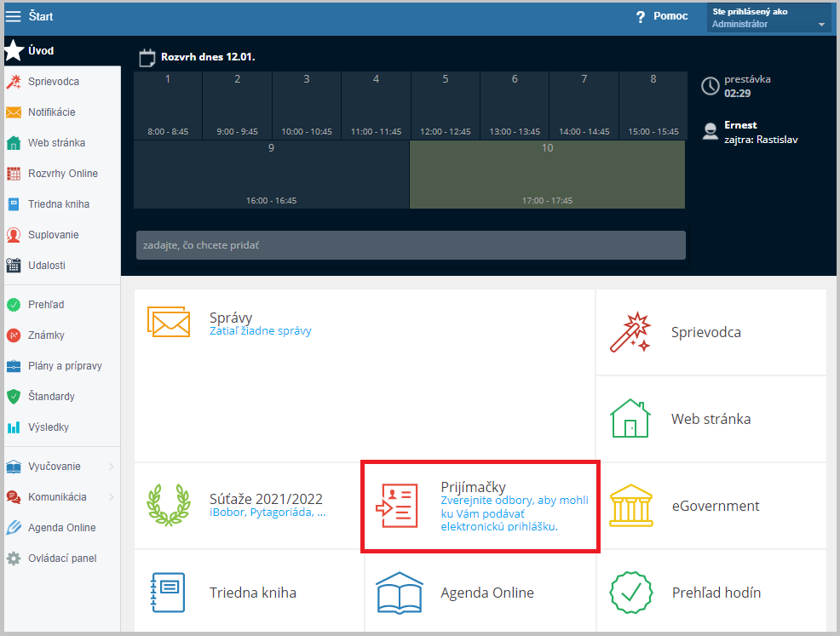Click the zadajte, čo chcete pridať input
Screen dimensions: 840x636
pyautogui.click(x=411, y=246)
